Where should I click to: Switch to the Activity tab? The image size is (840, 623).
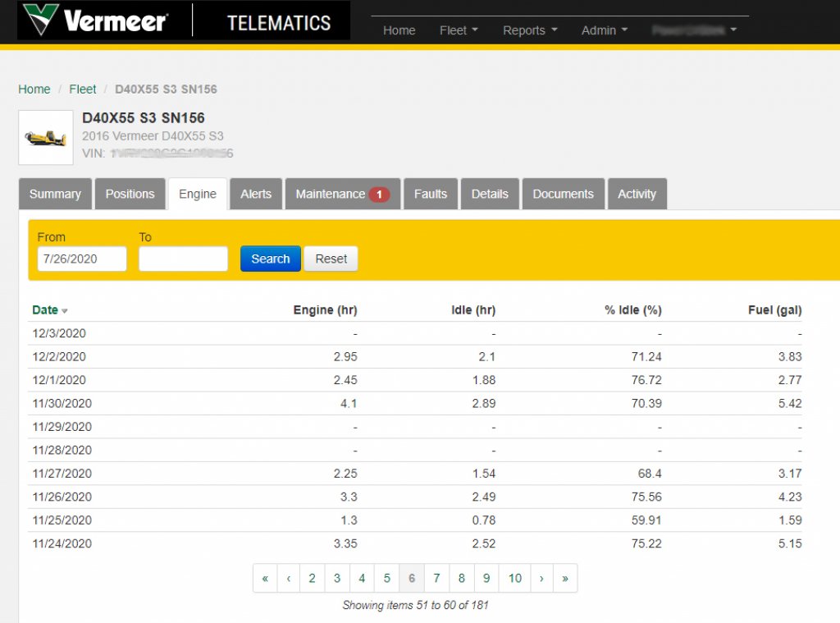point(637,194)
